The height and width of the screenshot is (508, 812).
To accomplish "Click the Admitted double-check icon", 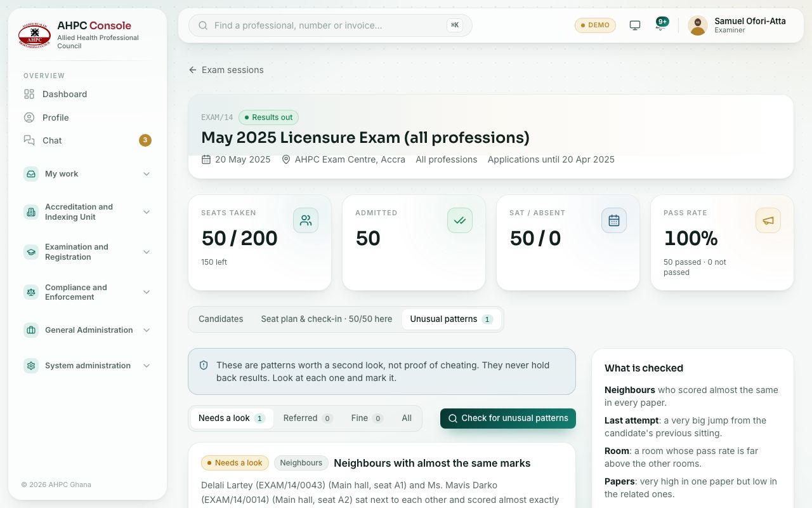I will 460,220.
